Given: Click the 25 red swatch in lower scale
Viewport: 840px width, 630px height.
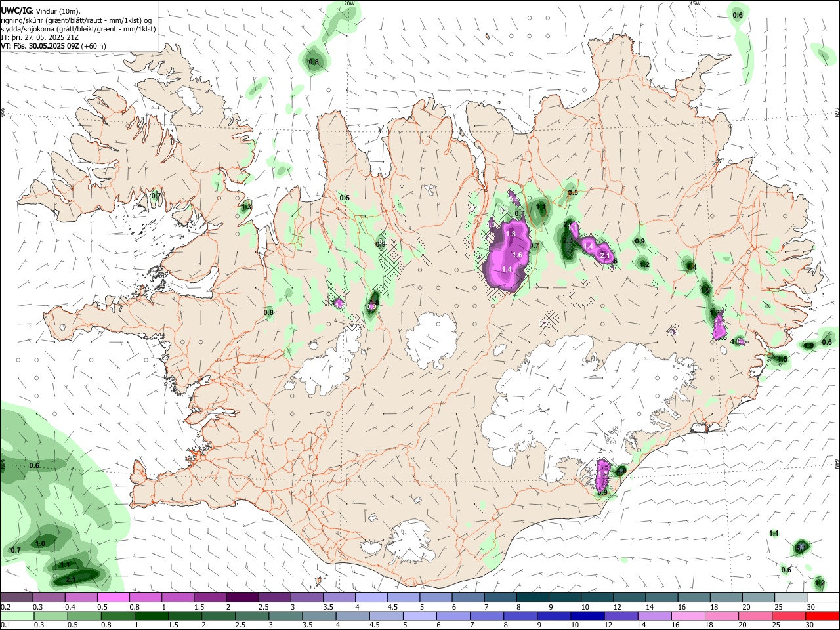Looking at the screenshot, I should click(x=790, y=616).
